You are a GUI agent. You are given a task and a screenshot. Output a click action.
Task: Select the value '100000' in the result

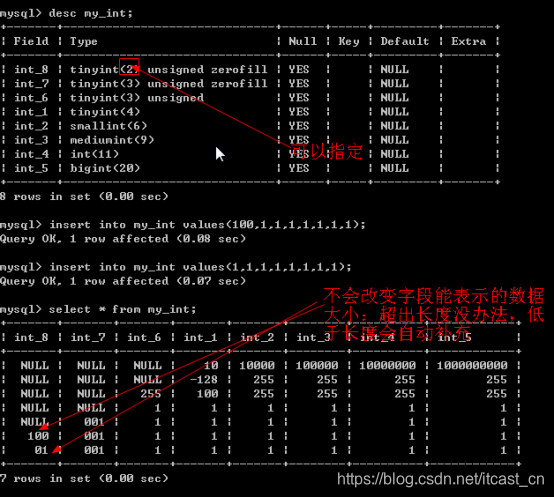point(317,366)
